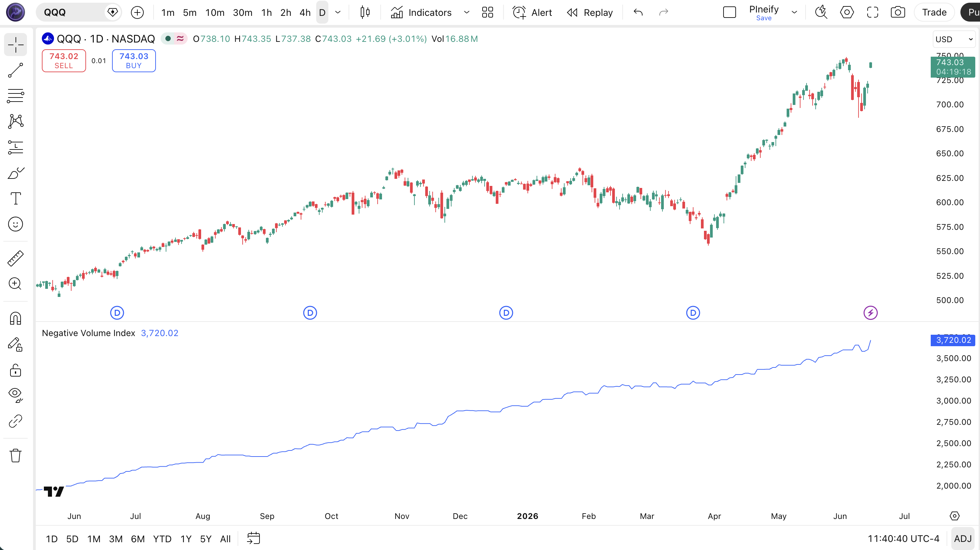Redo the chart action

point(663,12)
